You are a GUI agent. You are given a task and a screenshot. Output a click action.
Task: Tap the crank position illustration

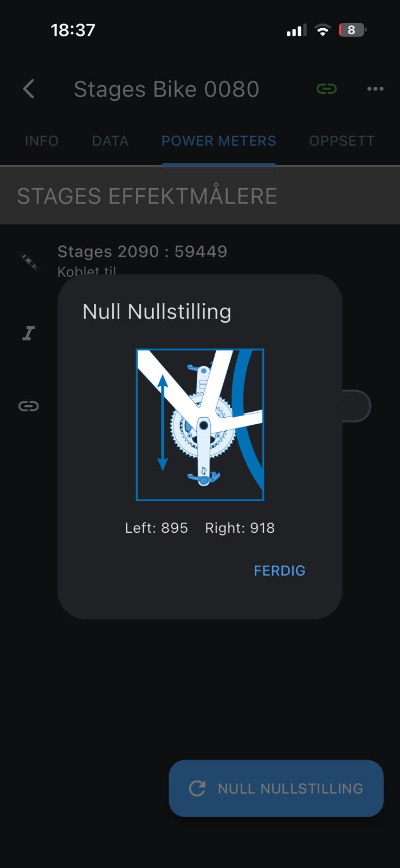(200, 425)
